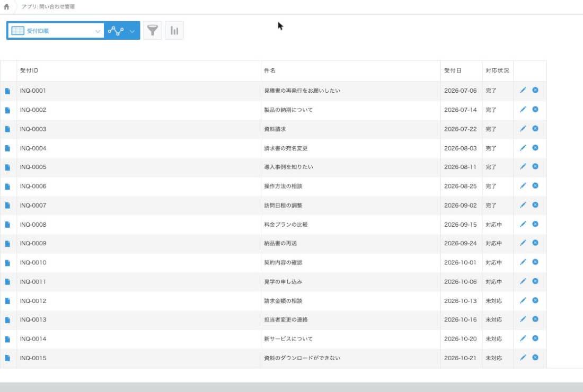Edit the INQ-0010 record with pencil
Screen dimensions: 583x392
pos(523,262)
